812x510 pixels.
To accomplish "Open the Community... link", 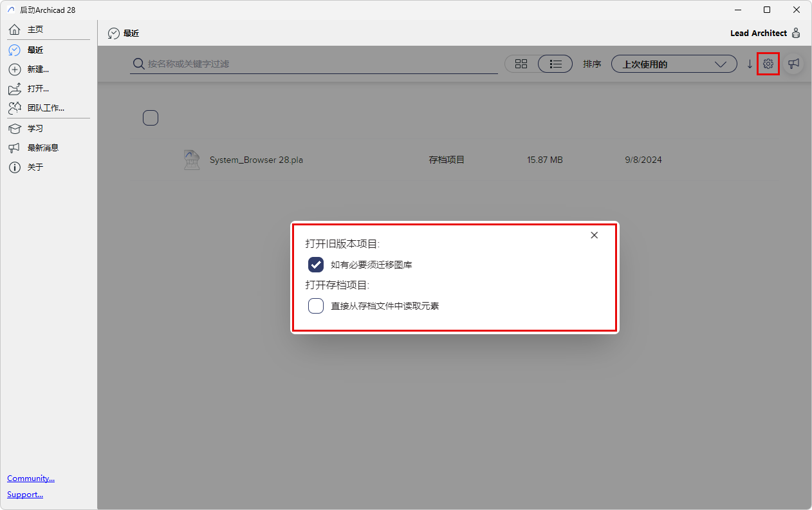I will tap(31, 478).
